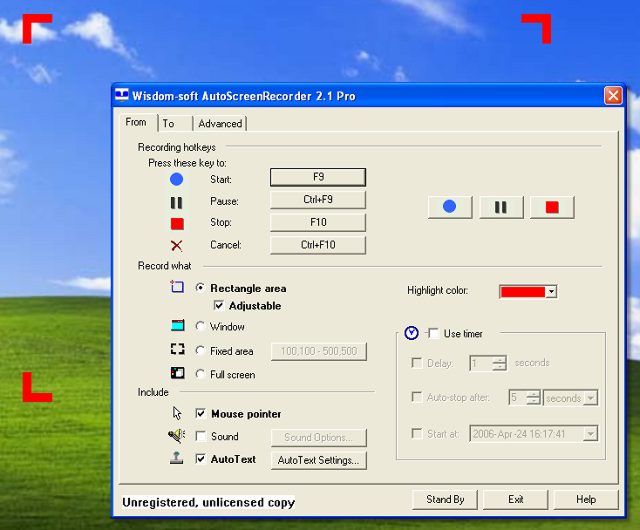The height and width of the screenshot is (530, 640).
Task: Click the Auto-stop after value field
Action: 518,397
